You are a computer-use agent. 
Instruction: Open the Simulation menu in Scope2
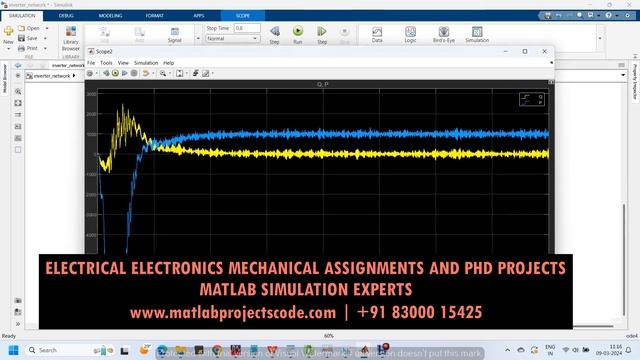click(146, 63)
